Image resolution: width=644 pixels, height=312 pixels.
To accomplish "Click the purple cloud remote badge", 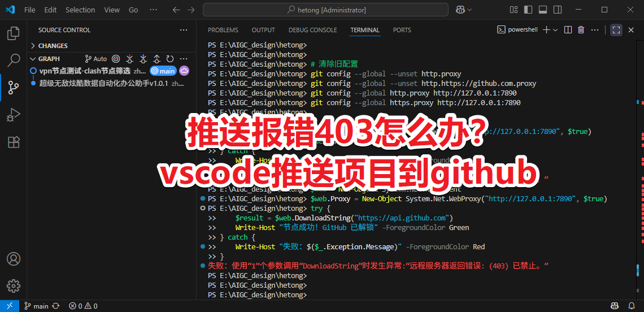I will 184,71.
